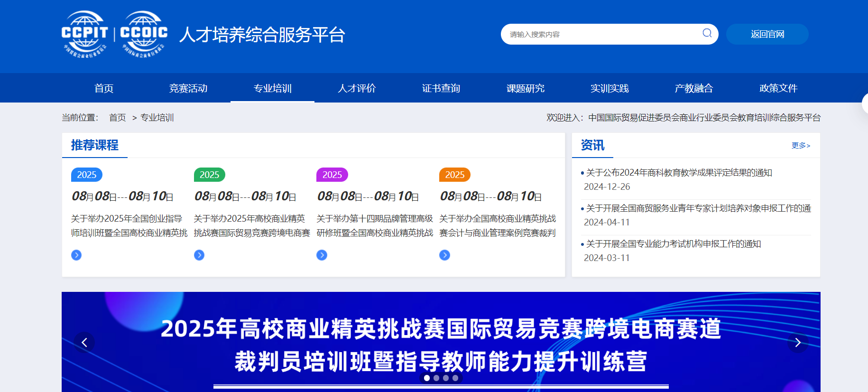Select second carousel dot indicator
Screen dimensions: 868x392
(x=436, y=378)
